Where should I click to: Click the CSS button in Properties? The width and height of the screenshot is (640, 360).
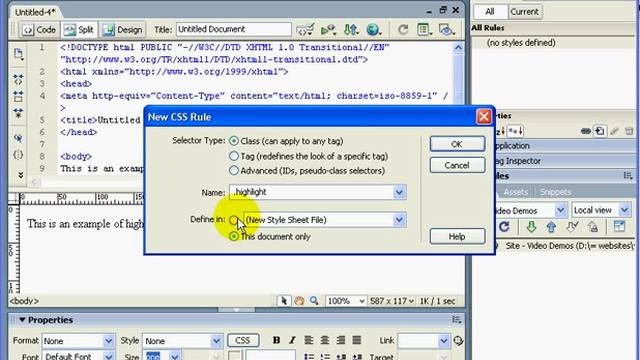pyautogui.click(x=243, y=340)
